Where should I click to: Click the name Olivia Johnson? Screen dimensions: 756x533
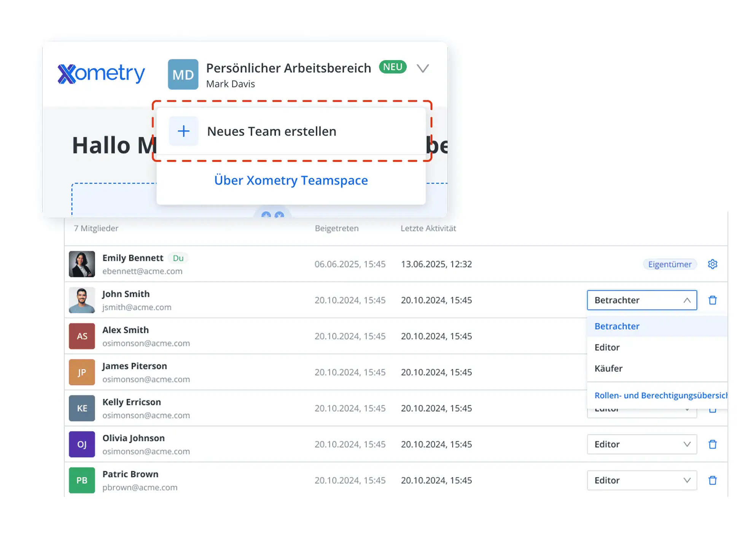[134, 438]
